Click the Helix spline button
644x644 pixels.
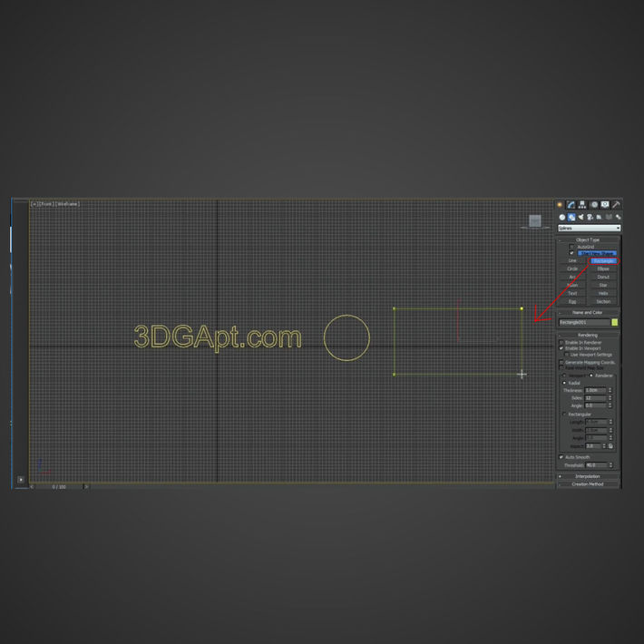coord(603,293)
